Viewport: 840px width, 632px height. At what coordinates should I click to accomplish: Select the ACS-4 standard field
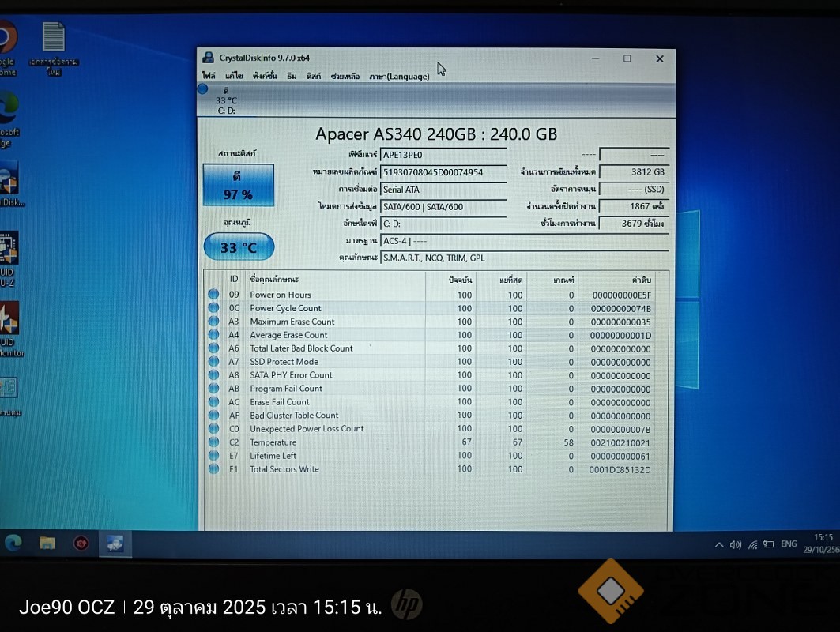click(525, 241)
